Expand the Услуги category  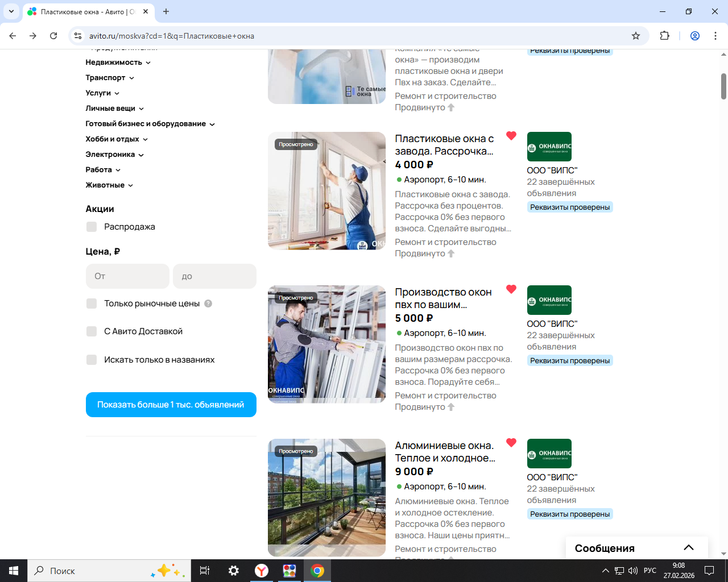click(102, 93)
